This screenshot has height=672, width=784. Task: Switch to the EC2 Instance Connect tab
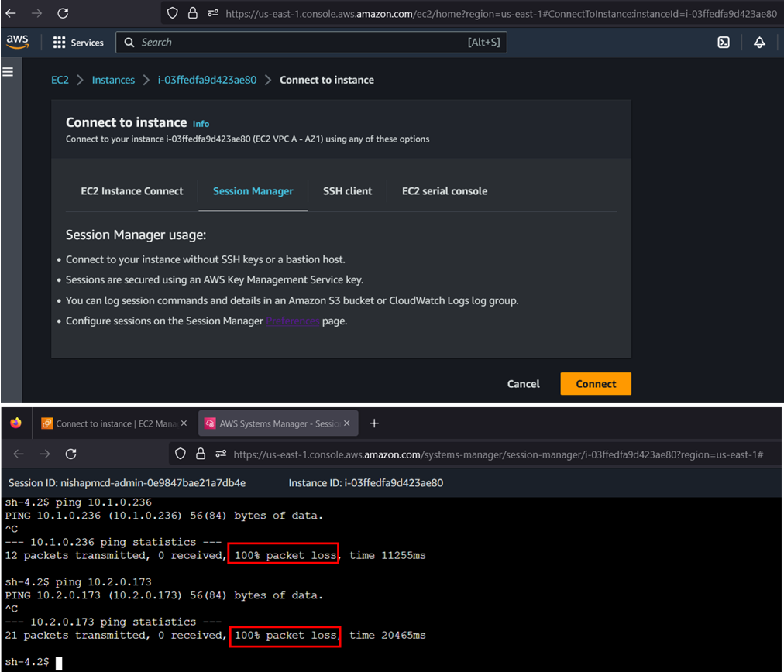(132, 191)
